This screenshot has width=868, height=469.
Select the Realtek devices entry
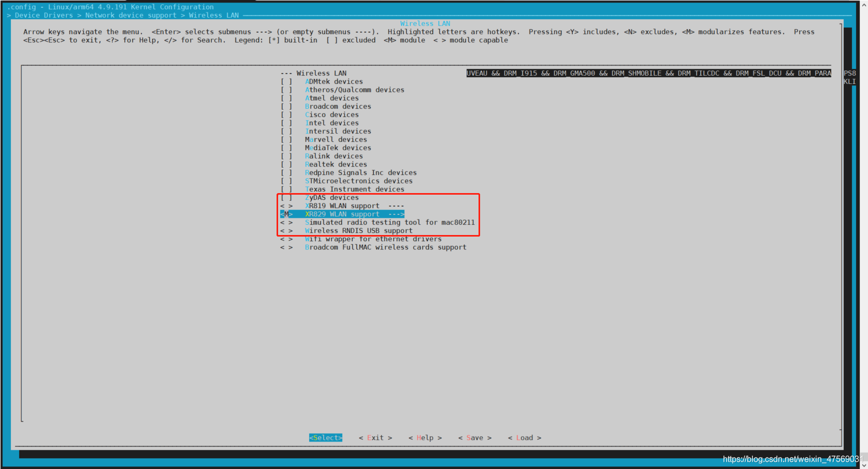coord(336,165)
